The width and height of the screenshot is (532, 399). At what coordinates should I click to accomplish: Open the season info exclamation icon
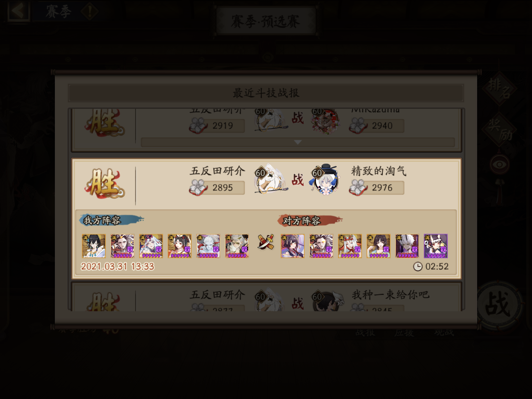tap(90, 11)
